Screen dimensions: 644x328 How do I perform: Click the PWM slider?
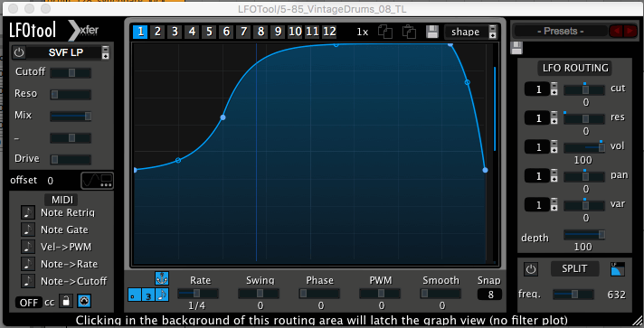pos(380,294)
